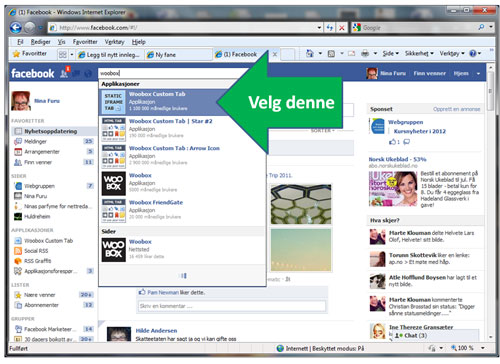Close the (1) Facebook tab

pyautogui.click(x=275, y=54)
